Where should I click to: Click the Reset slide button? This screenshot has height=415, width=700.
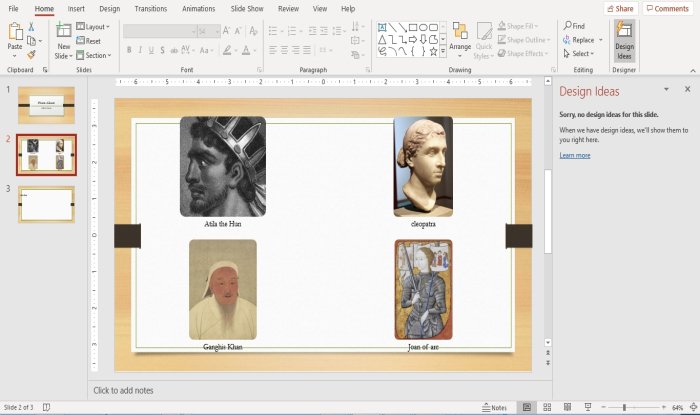pyautogui.click(x=88, y=41)
